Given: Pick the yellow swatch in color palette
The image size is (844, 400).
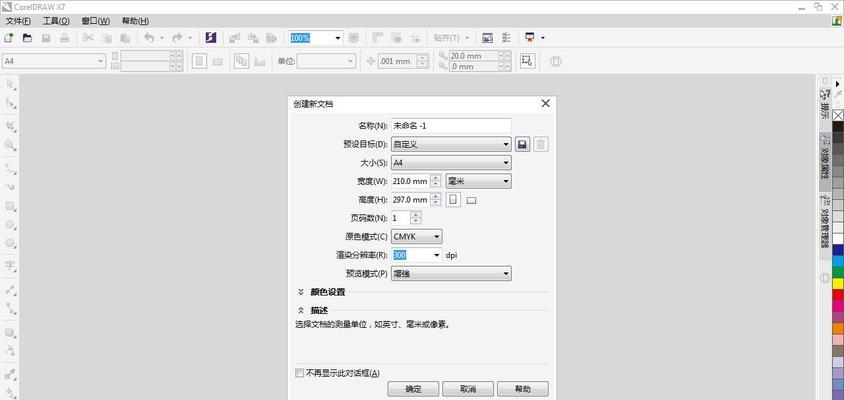Looking at the screenshot, I should tap(838, 283).
